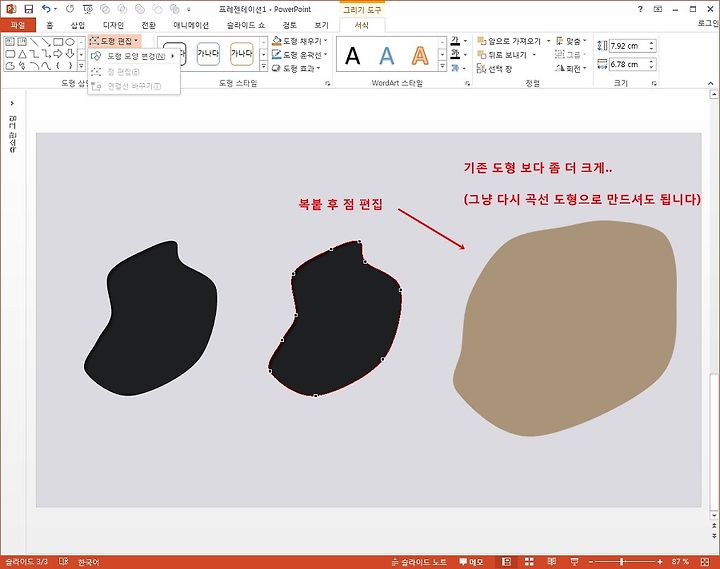This screenshot has width=720, height=569.
Task: Open the Size group dialog launcher
Action: click(x=654, y=84)
